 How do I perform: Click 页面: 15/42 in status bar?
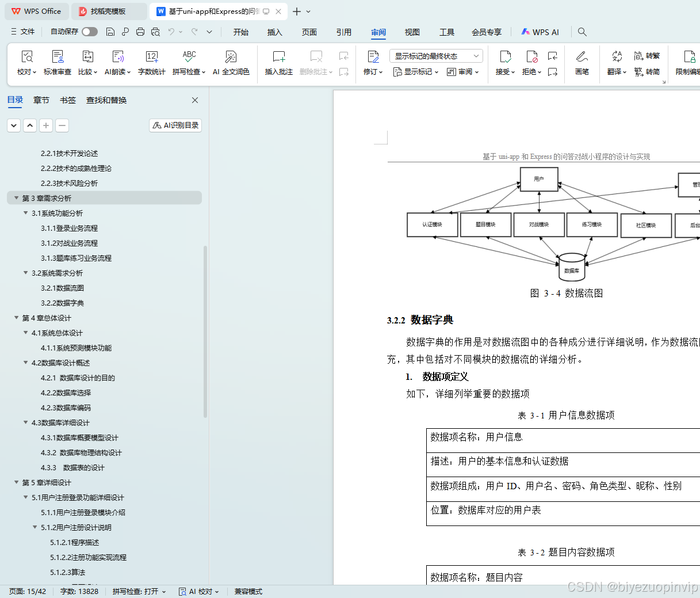28,592
